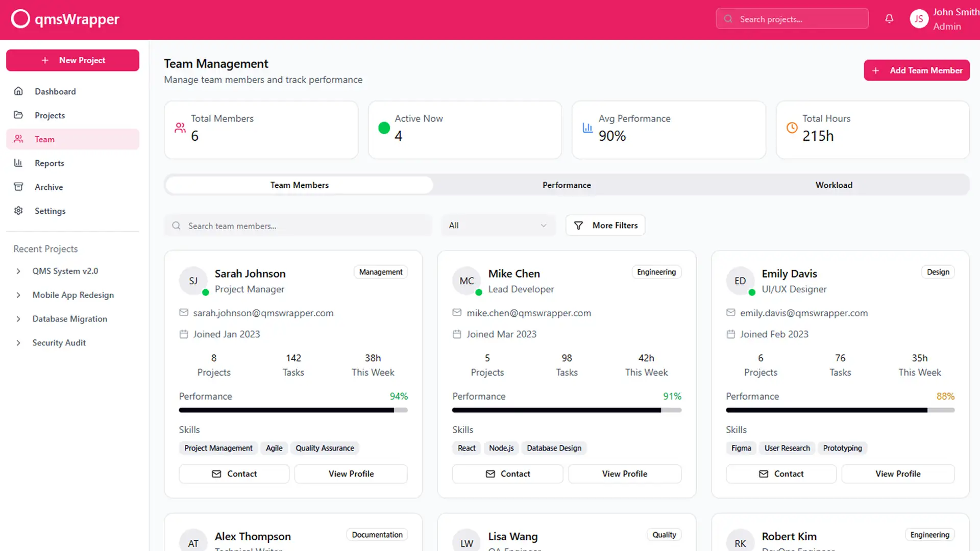Image resolution: width=980 pixels, height=551 pixels.
Task: View Profile of Mike Chen
Action: tap(624, 474)
